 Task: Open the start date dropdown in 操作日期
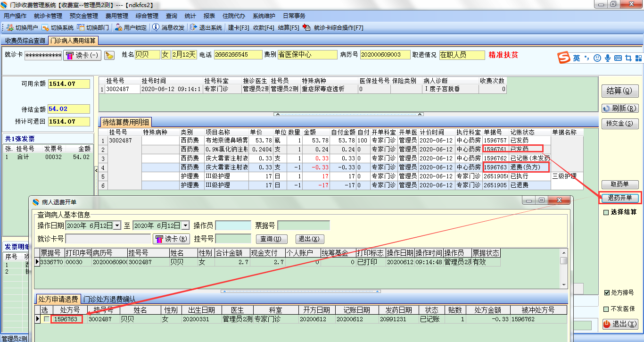[117, 225]
